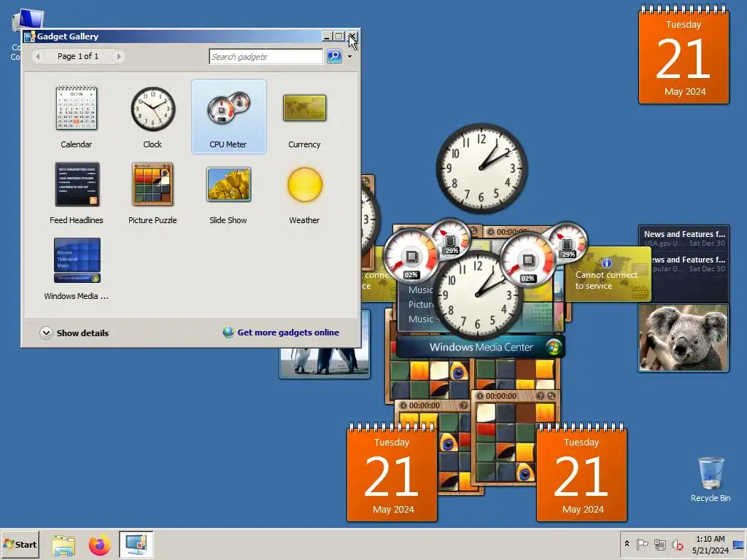Screen dimensions: 747x560
Task: Select the Weather gadget
Action: [304, 192]
